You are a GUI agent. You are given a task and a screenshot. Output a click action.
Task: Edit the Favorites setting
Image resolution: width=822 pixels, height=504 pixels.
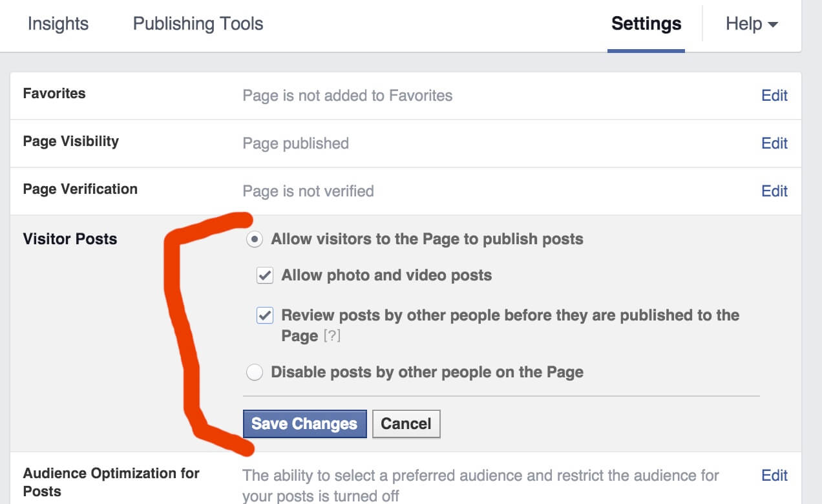click(x=774, y=96)
